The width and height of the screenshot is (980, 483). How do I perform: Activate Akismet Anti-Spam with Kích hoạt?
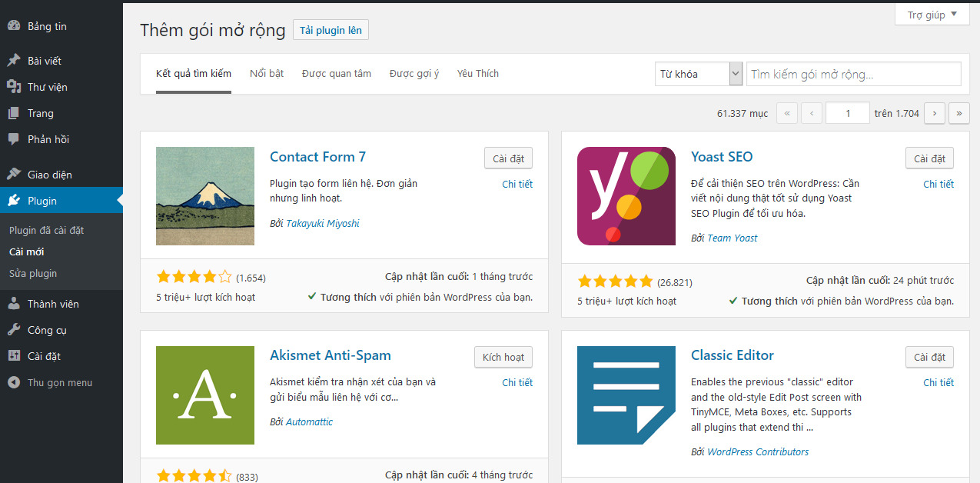point(503,357)
